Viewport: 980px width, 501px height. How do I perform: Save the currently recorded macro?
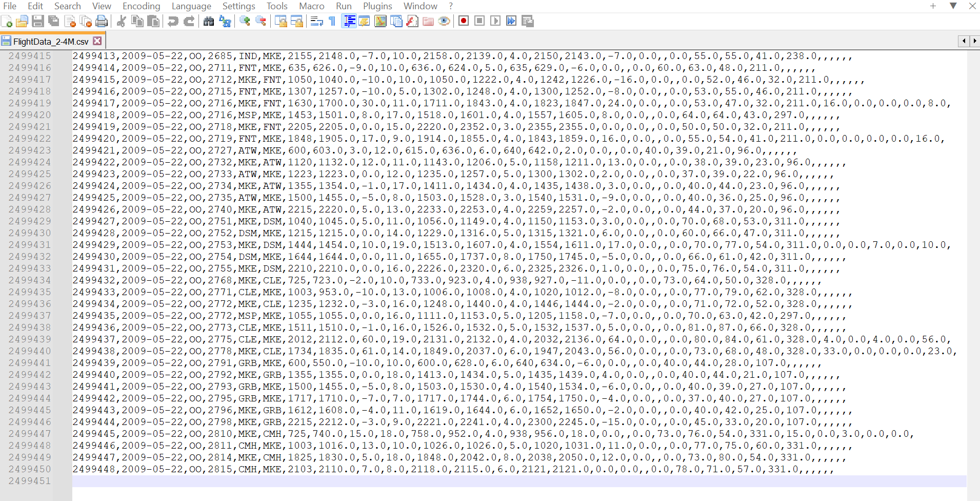click(528, 21)
